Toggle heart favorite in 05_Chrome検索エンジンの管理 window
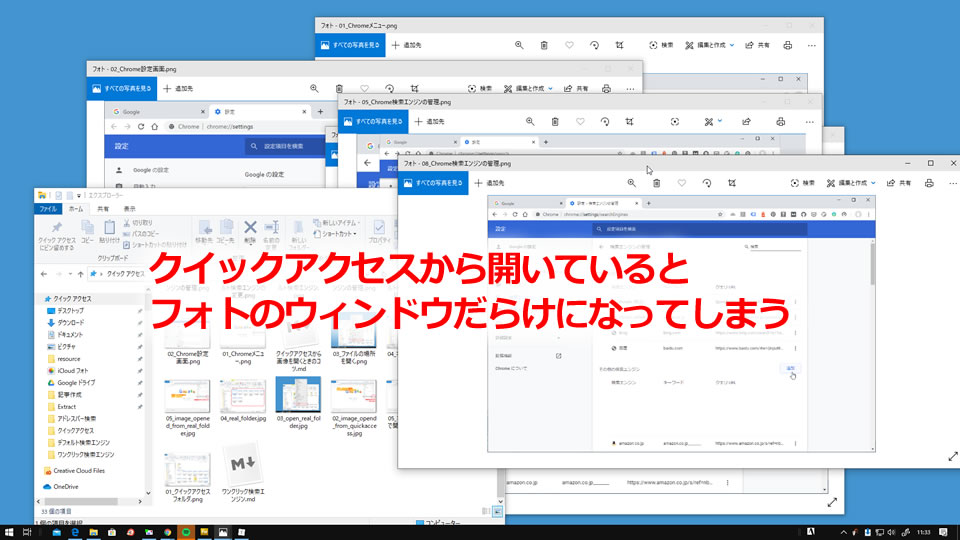 point(580,121)
